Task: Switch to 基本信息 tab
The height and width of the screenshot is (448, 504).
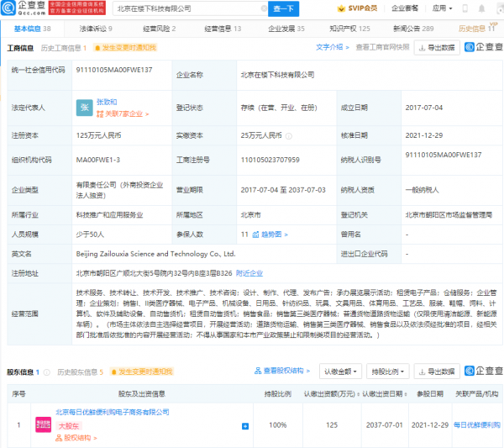Action: coord(32,29)
